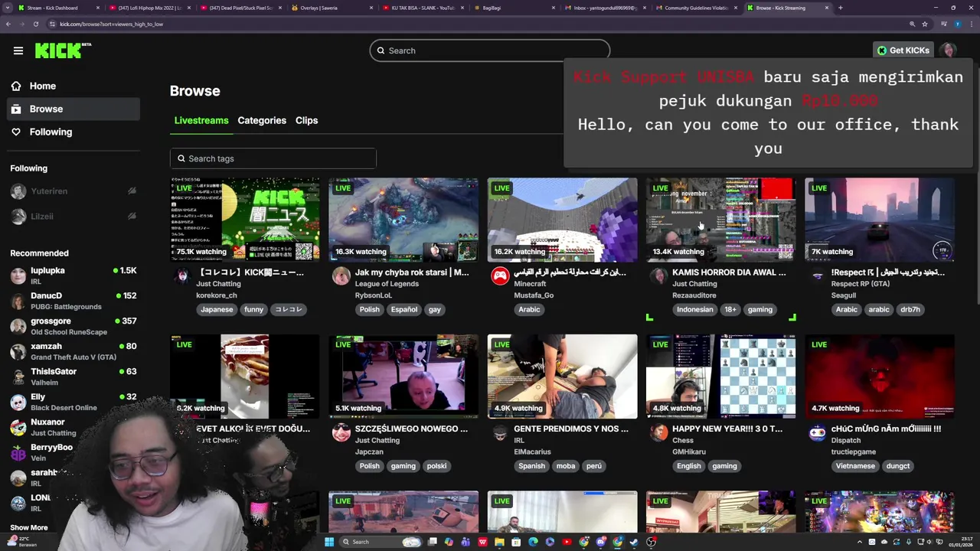Image resolution: width=980 pixels, height=551 pixels.
Task: Open Elly in the Recommended list
Action: pos(73,403)
